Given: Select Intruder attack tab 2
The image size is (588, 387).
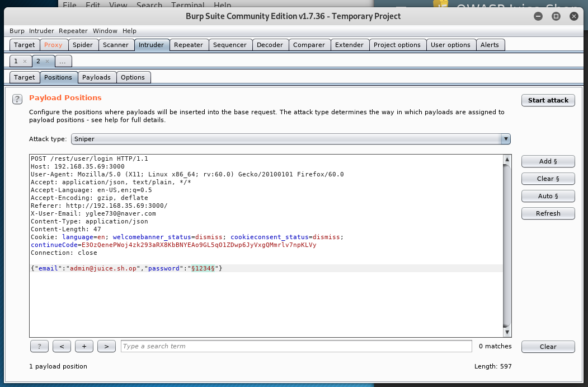Looking at the screenshot, I should pos(39,61).
